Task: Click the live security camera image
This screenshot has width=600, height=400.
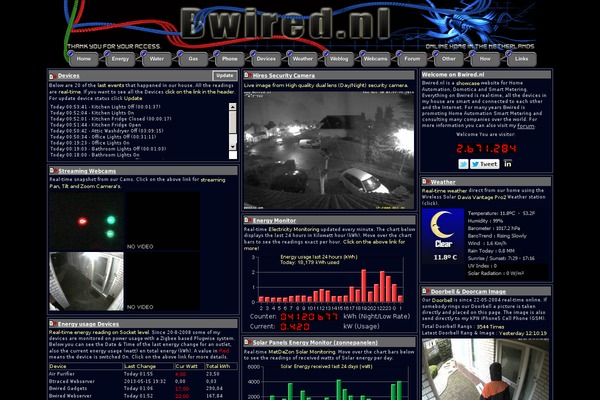Action: (329, 150)
